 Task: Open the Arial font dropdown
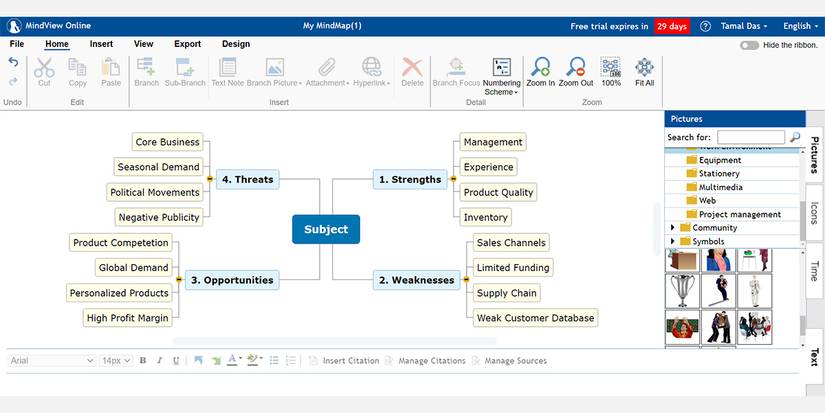[52, 361]
